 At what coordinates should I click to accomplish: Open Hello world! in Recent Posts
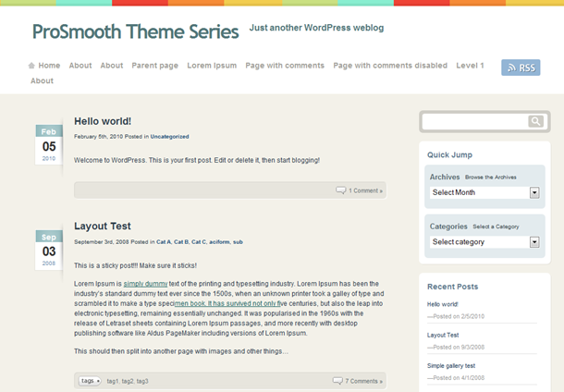coord(443,304)
